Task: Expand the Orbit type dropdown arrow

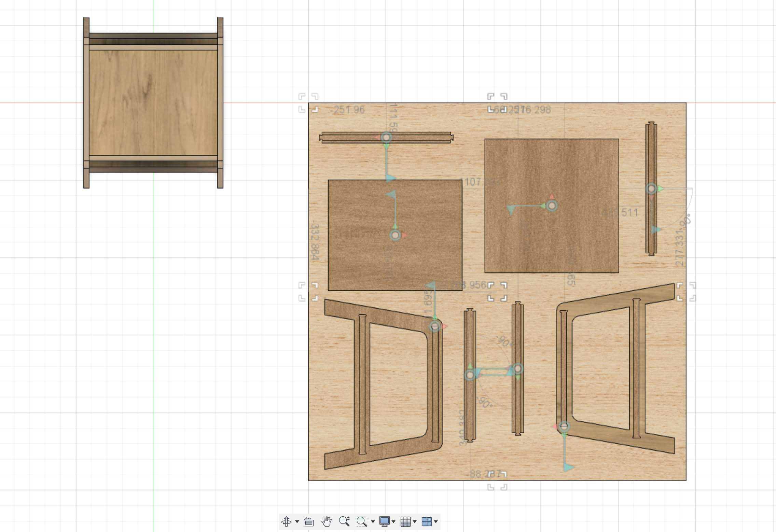Action: 297,522
